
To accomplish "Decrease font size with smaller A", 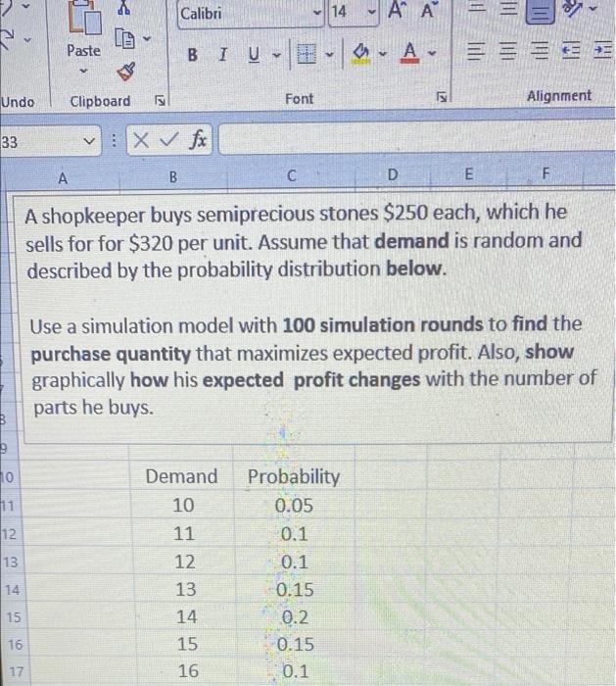I will click(429, 10).
